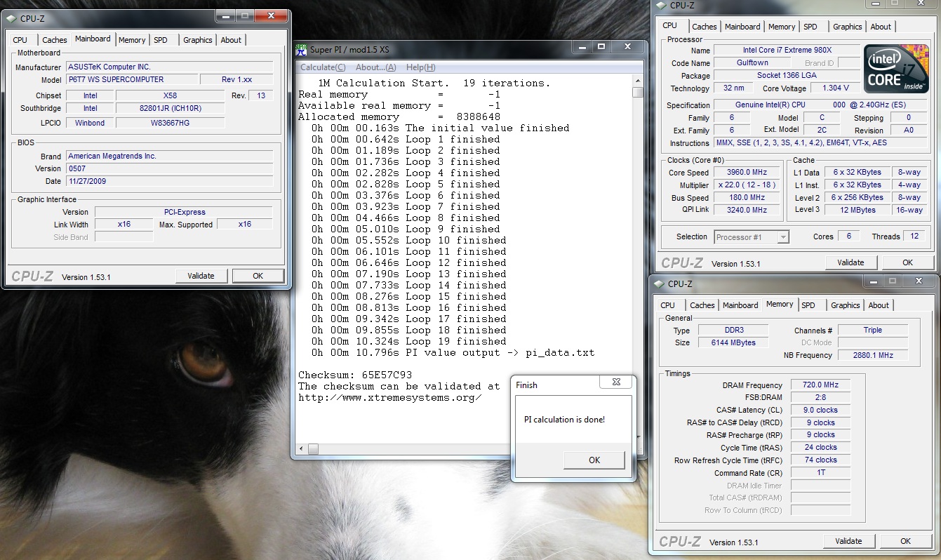Image resolution: width=941 pixels, height=560 pixels.
Task: Click the Loop 19 finished line
Action: coord(409,341)
